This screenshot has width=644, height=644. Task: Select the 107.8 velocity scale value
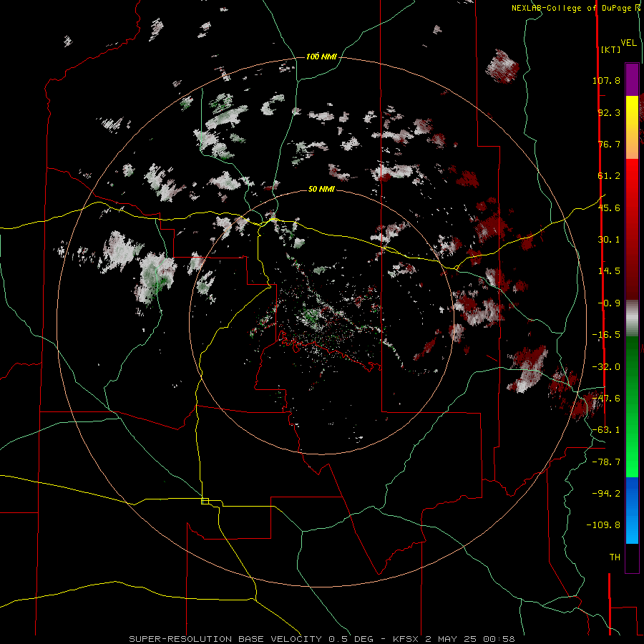[606, 80]
